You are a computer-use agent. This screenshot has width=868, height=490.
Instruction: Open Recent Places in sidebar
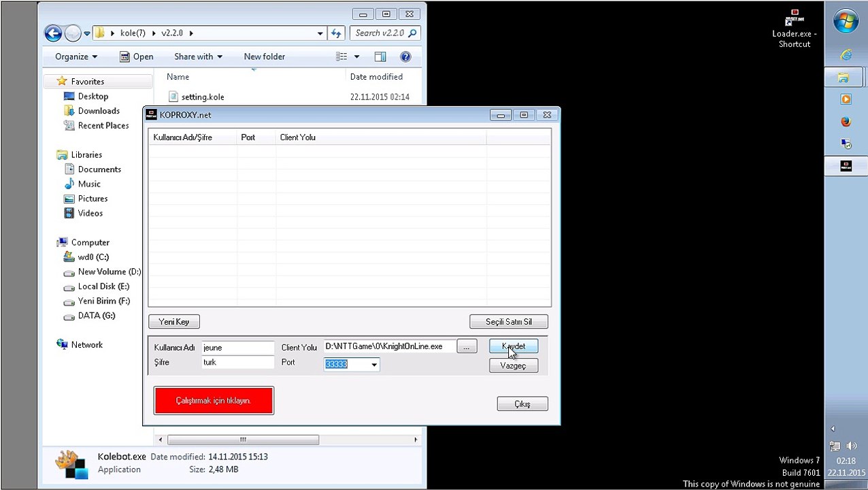click(x=103, y=125)
